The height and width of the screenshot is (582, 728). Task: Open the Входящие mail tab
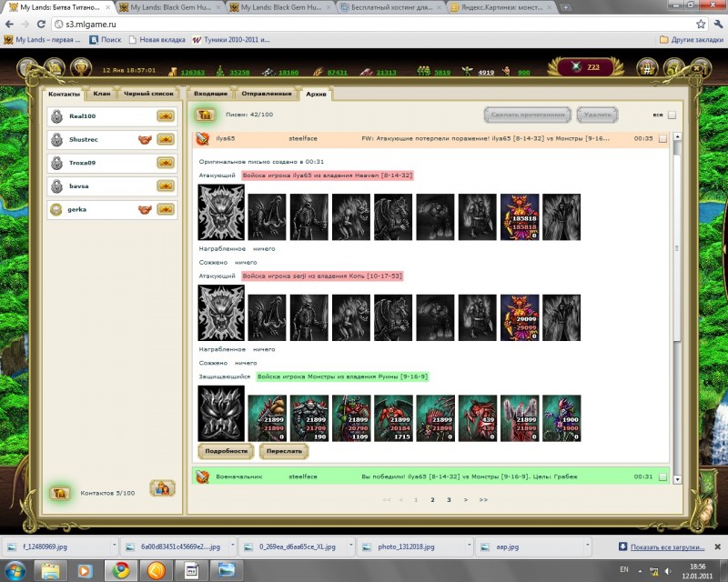[211, 94]
